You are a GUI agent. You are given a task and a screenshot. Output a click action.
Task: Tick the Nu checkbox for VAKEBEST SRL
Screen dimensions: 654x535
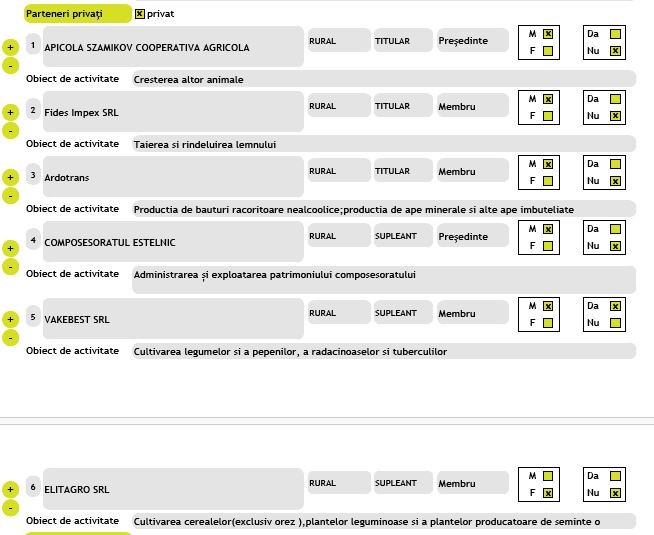click(615, 323)
